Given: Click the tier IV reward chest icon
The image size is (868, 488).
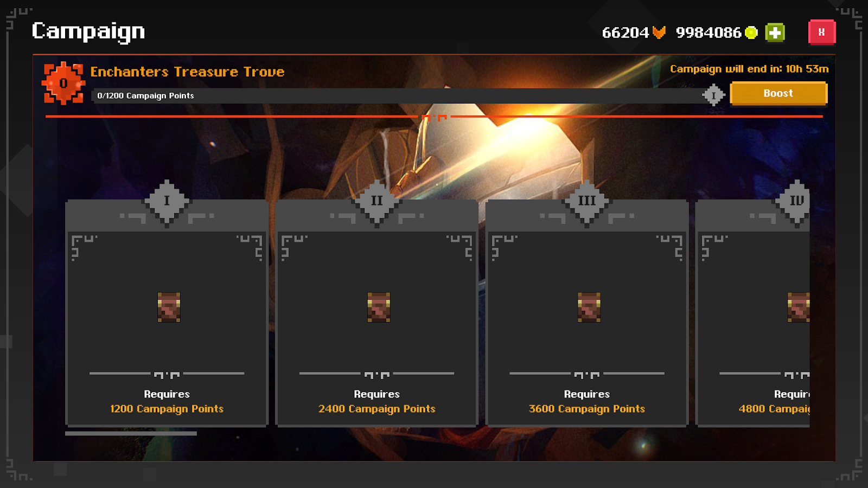Looking at the screenshot, I should pos(799,307).
